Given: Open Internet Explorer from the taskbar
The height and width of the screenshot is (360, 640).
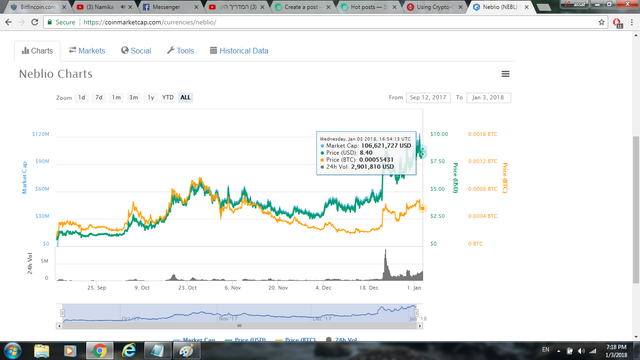Looking at the screenshot, I should pyautogui.click(x=129, y=351).
